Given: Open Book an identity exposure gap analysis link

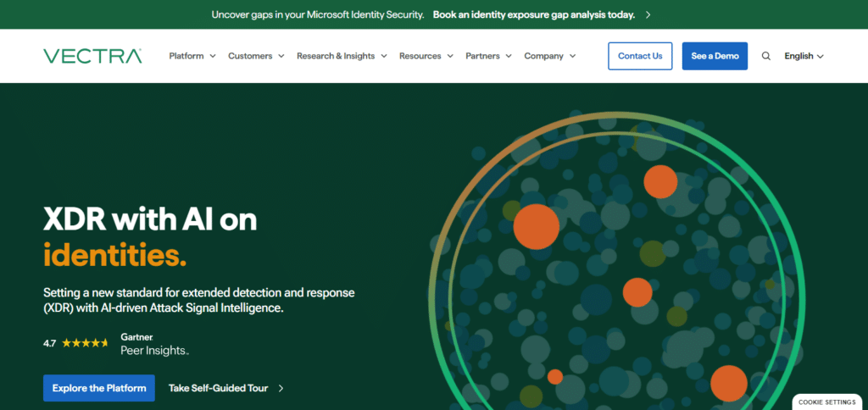Looking at the screenshot, I should (534, 15).
